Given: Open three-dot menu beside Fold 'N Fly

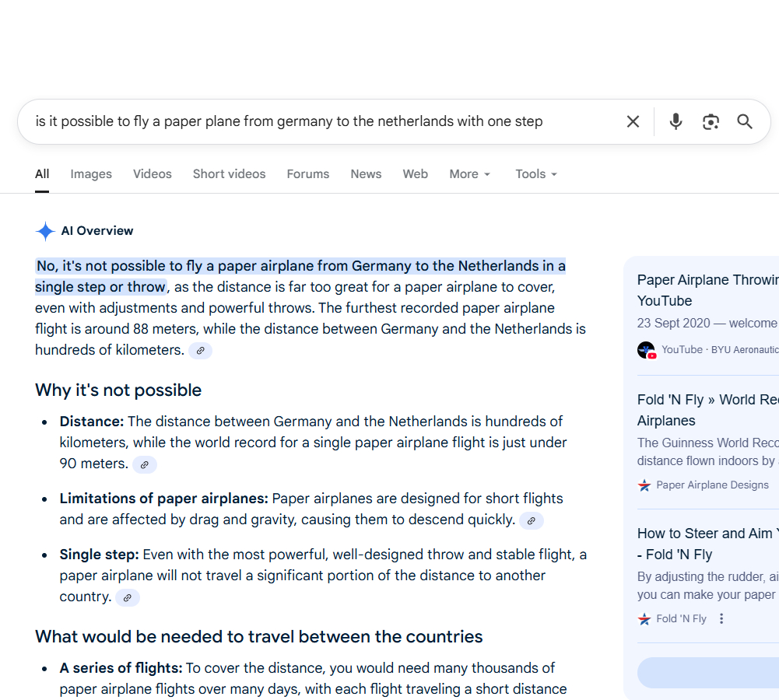Looking at the screenshot, I should [721, 619].
